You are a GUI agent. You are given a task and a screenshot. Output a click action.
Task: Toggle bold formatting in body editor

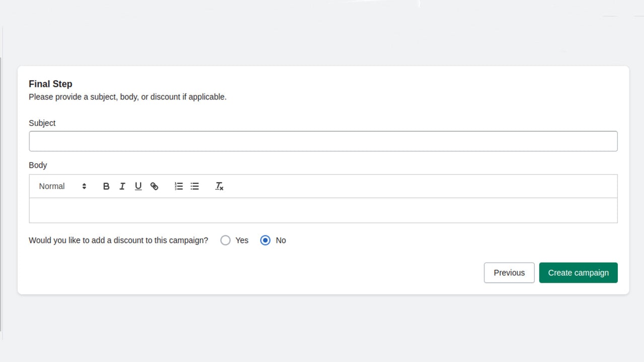point(106,186)
